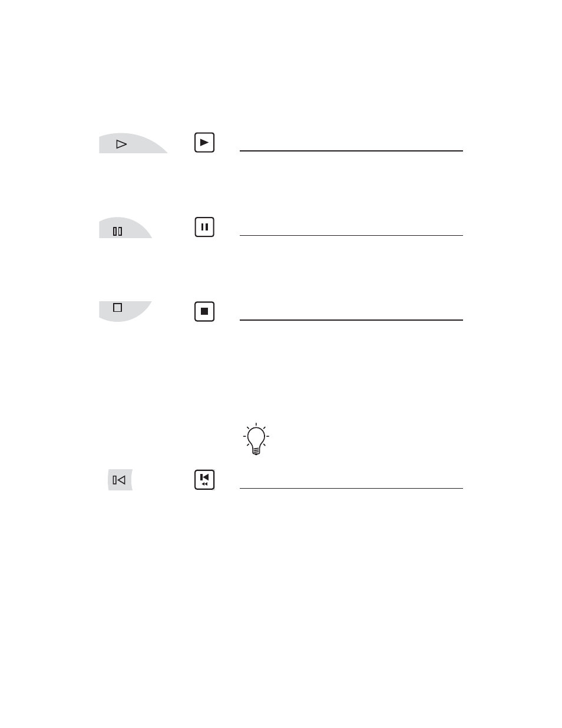
Task: Tap the gray curved key showing hollow square
Action: 125,311
